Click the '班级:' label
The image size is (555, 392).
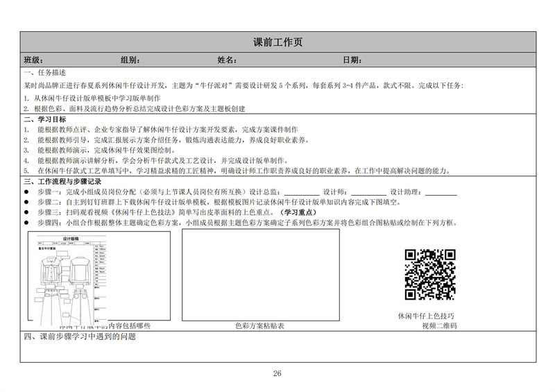coord(33,60)
